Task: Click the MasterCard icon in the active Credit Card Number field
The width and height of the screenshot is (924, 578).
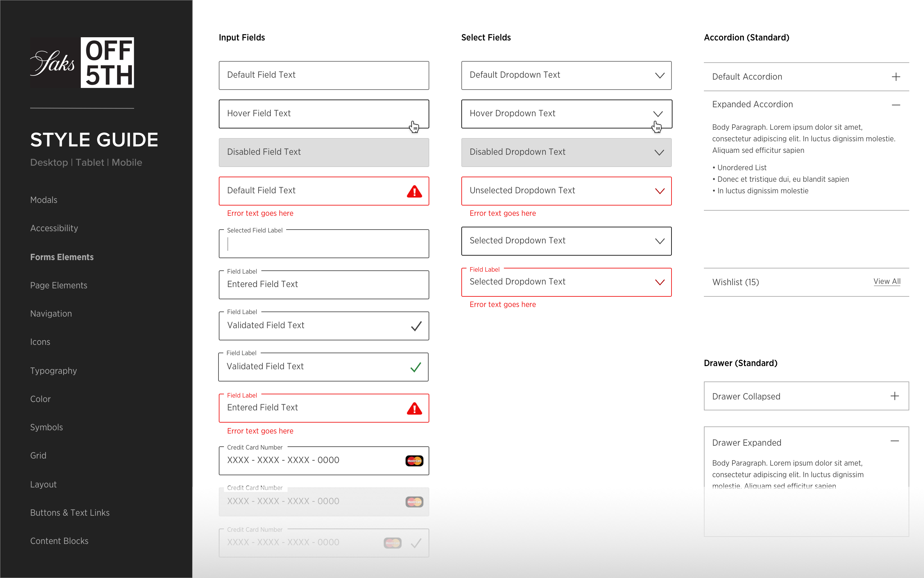Action: coord(414,461)
